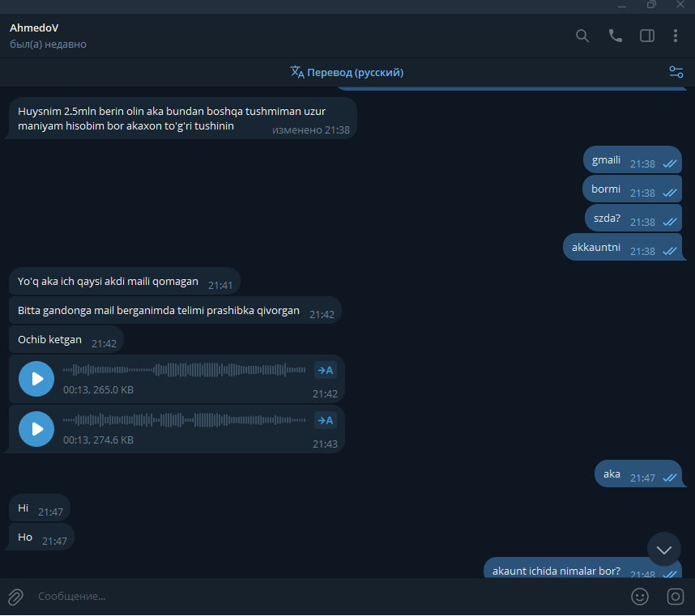Seek within the 274.6 KB voice waveform
Viewport: 695px width, 616px height.
pyautogui.click(x=184, y=420)
